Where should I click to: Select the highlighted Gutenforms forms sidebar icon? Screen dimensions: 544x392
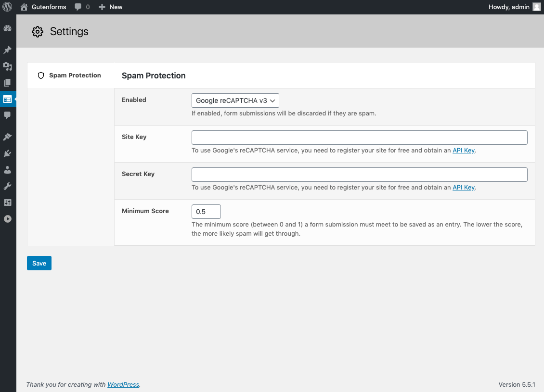(7, 100)
